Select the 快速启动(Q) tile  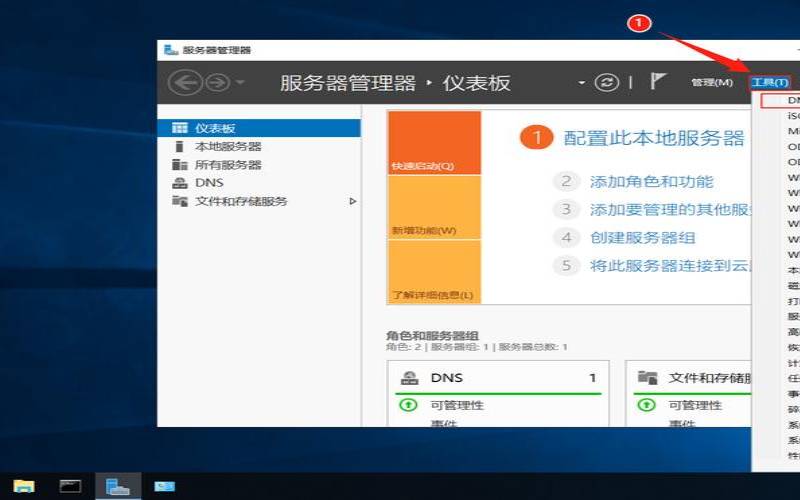[434, 143]
